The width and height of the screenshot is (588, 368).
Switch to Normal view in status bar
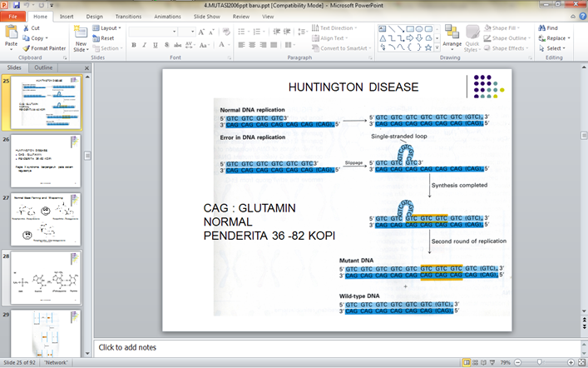pyautogui.click(x=467, y=362)
